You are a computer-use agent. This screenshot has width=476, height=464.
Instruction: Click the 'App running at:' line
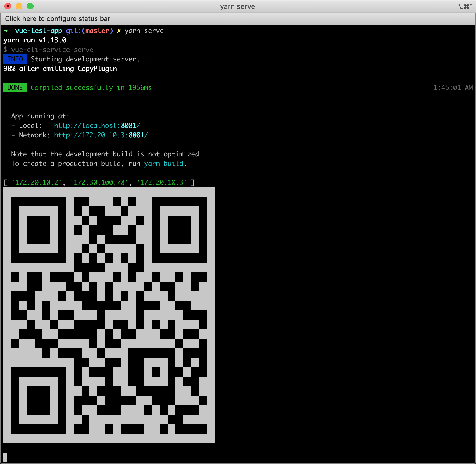pyautogui.click(x=40, y=116)
